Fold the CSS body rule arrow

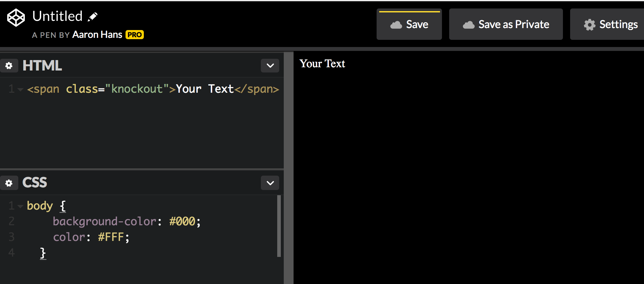[x=20, y=206]
